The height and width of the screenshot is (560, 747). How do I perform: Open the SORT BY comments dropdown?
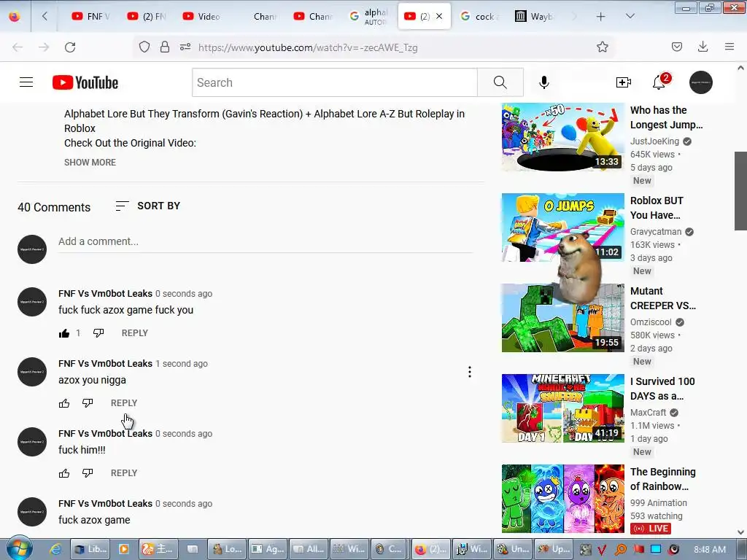(148, 206)
